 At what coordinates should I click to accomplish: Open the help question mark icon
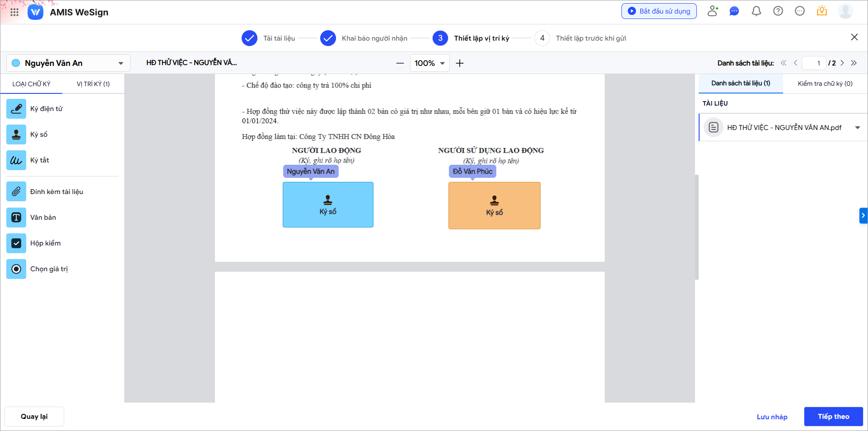[778, 11]
